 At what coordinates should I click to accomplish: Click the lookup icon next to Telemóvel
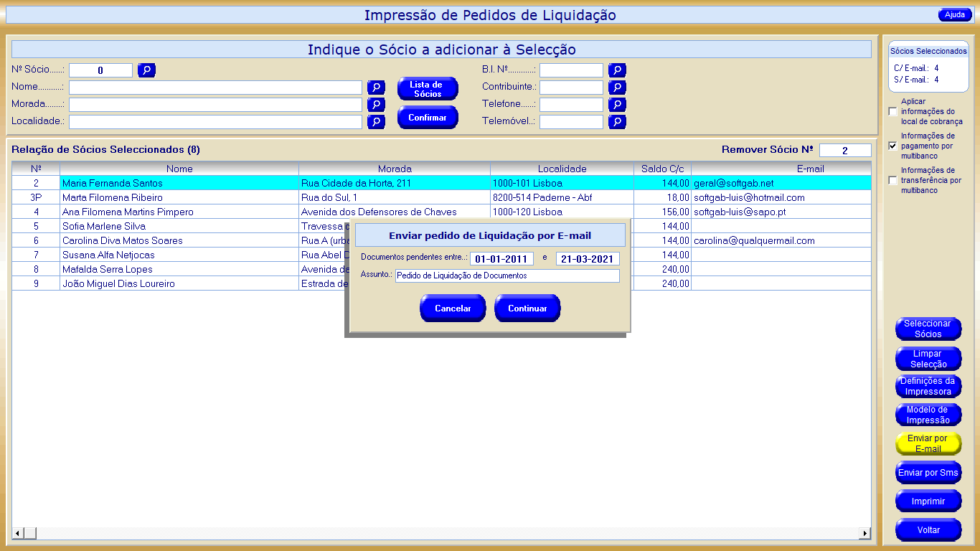pyautogui.click(x=617, y=122)
